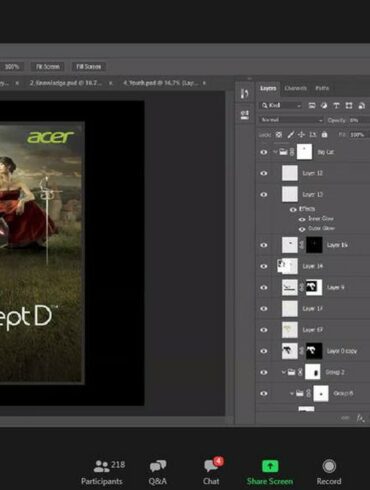Select the Layers panel tab
370x490 pixels.
click(x=268, y=88)
